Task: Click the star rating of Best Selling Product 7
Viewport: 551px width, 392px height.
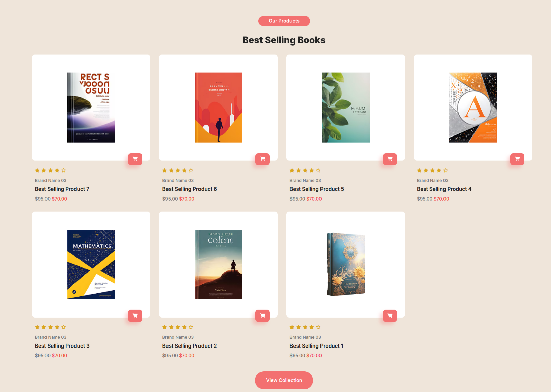Action: pos(51,171)
